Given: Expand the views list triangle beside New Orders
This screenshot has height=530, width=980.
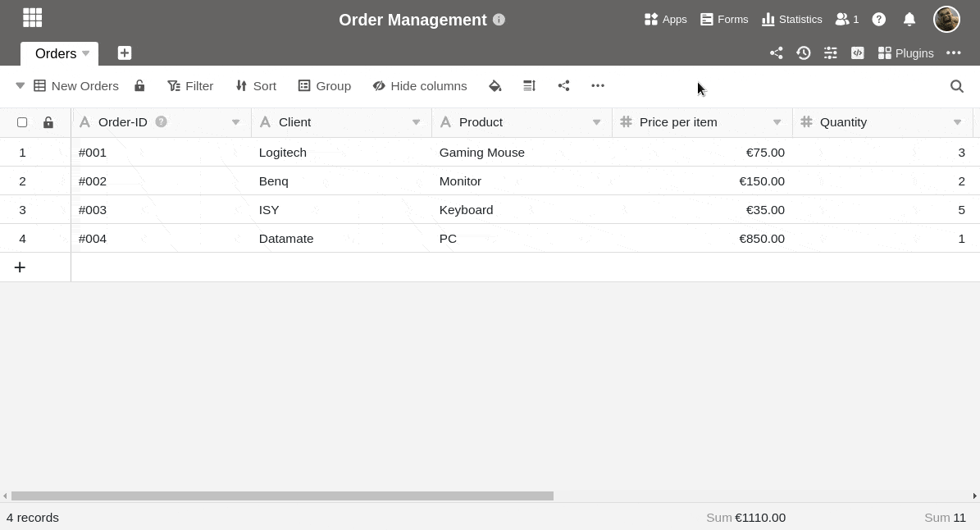Looking at the screenshot, I should point(21,86).
